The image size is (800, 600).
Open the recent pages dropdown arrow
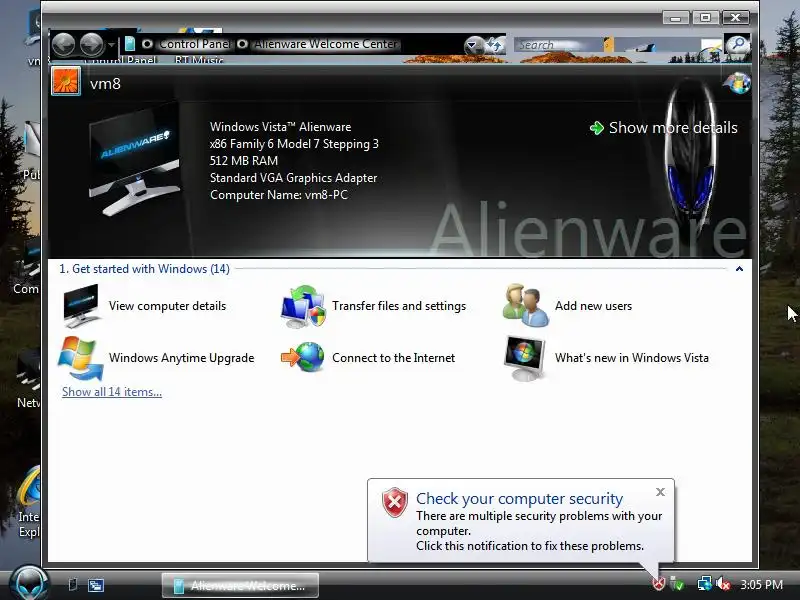tap(111, 45)
